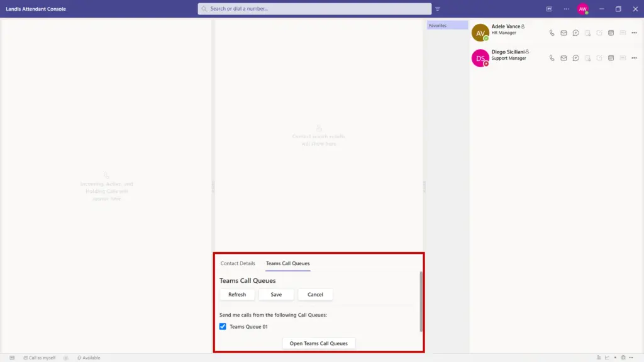Click the phone icon for Diego Siciliani
Image resolution: width=644 pixels, height=362 pixels.
click(x=552, y=58)
